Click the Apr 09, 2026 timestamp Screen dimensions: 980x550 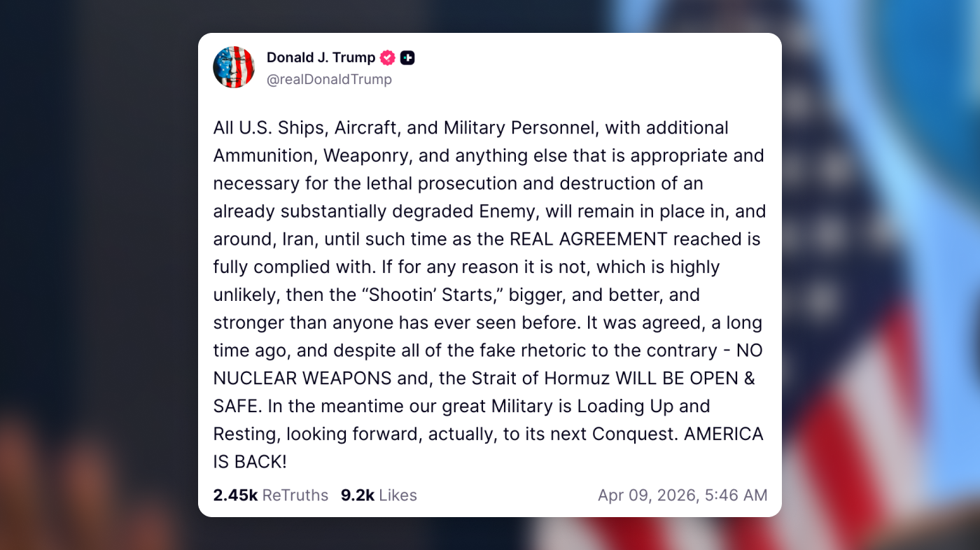(646, 495)
